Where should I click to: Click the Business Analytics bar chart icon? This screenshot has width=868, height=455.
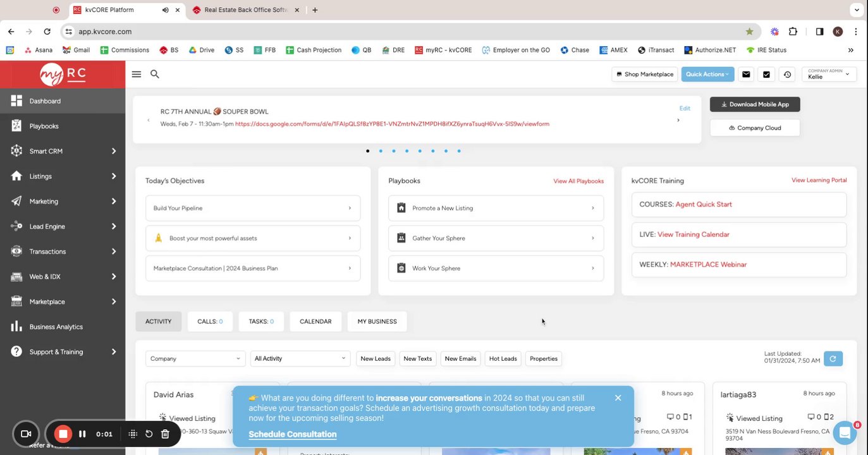click(x=16, y=327)
